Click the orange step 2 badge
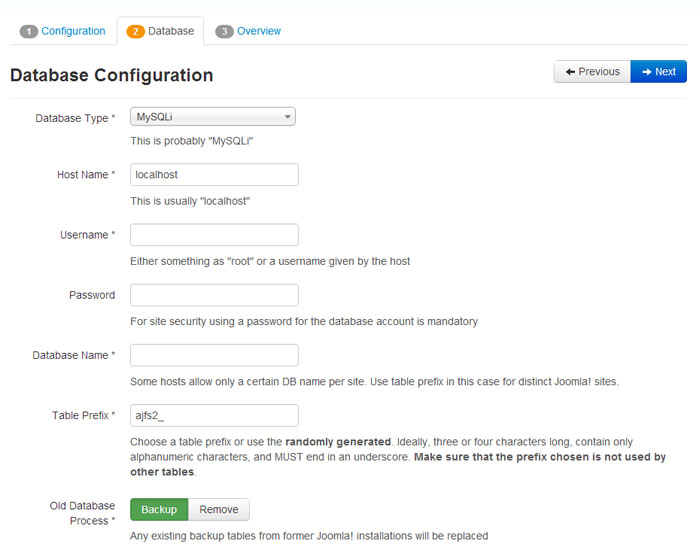The width and height of the screenshot is (700, 550). tap(135, 31)
